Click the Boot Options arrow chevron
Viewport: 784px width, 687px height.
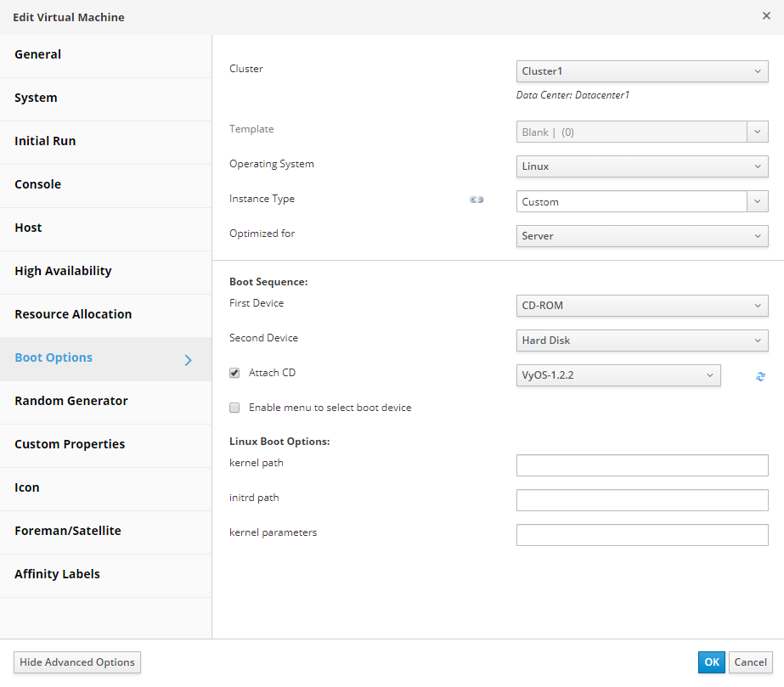click(x=189, y=360)
